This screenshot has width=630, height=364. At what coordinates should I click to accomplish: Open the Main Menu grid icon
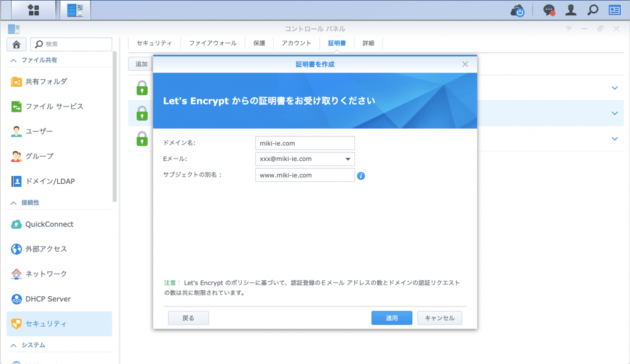33,10
